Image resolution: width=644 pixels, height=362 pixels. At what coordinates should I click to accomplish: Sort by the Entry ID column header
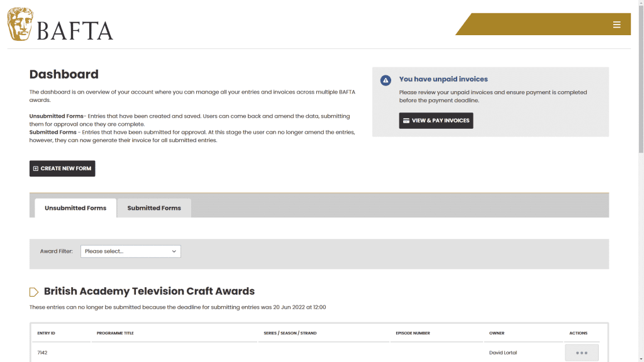point(47,333)
